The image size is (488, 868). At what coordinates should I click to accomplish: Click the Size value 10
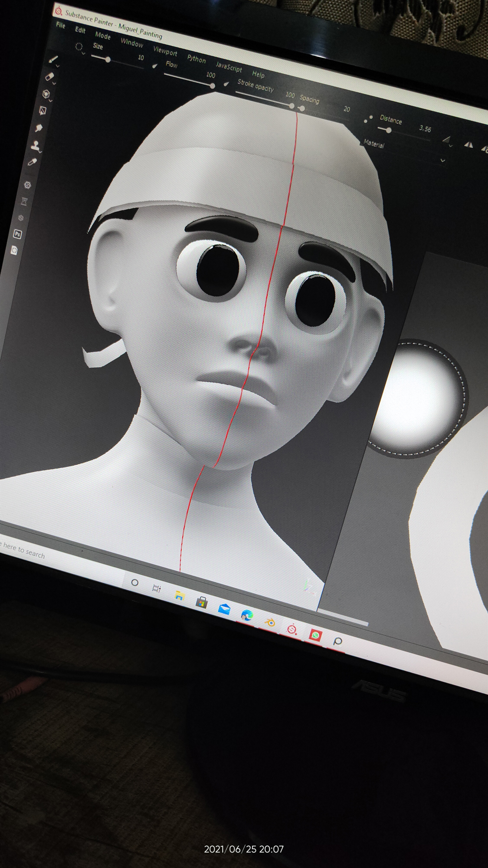[141, 57]
